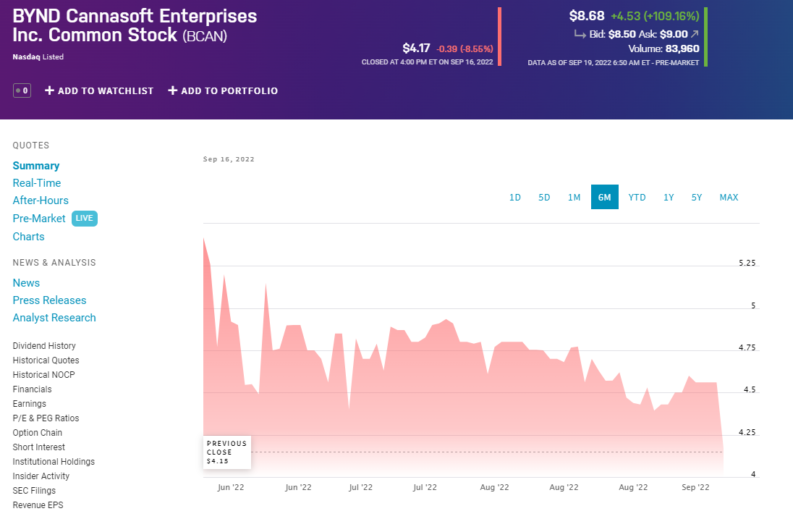Open the notification counter badge showing 0
Screen dimensions: 793x519
[22, 91]
